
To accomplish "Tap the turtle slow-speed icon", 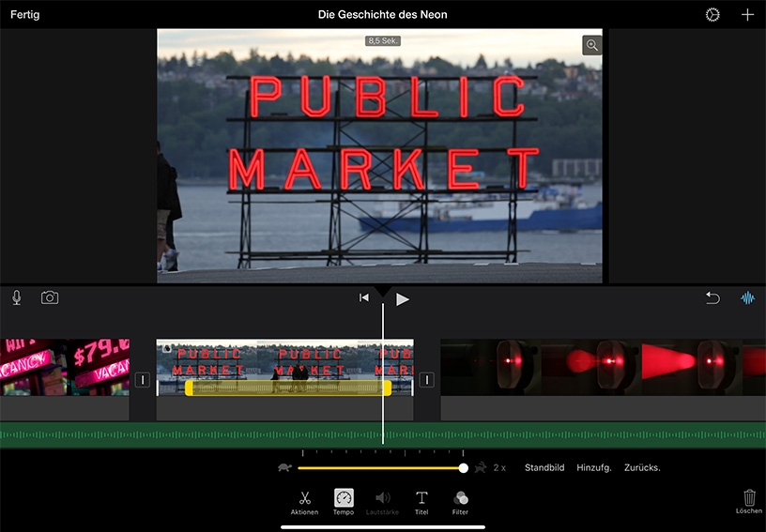I will tap(284, 467).
